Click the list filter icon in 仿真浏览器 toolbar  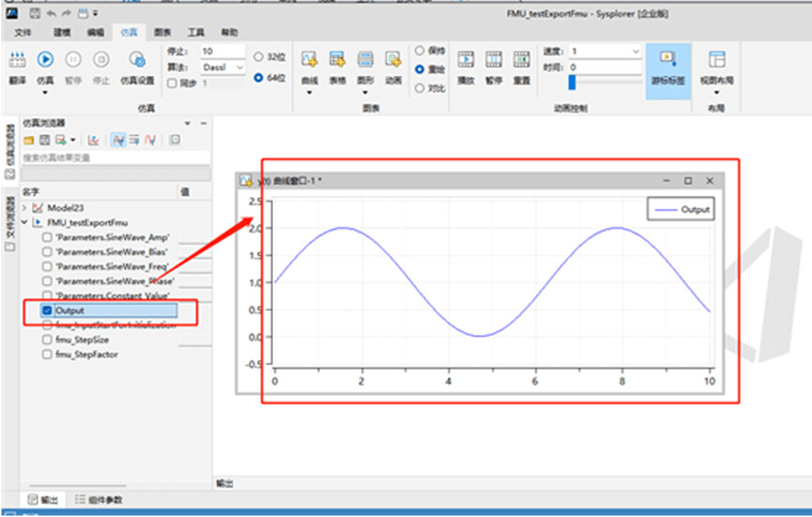pos(134,140)
